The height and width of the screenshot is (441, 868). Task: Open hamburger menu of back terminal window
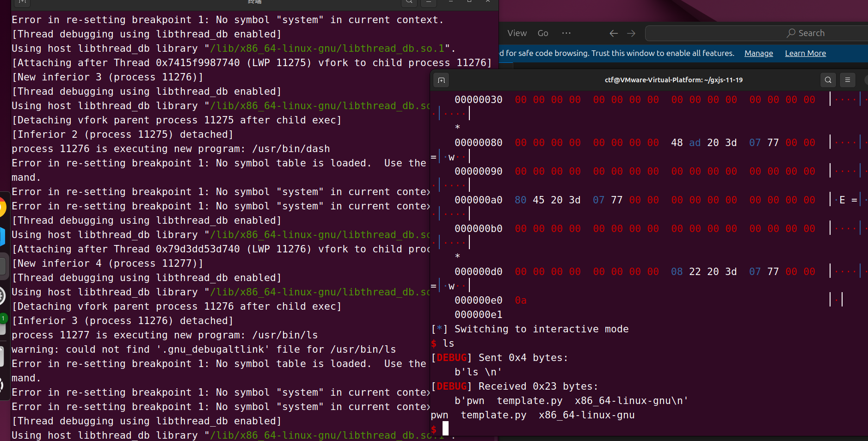pyautogui.click(x=428, y=2)
